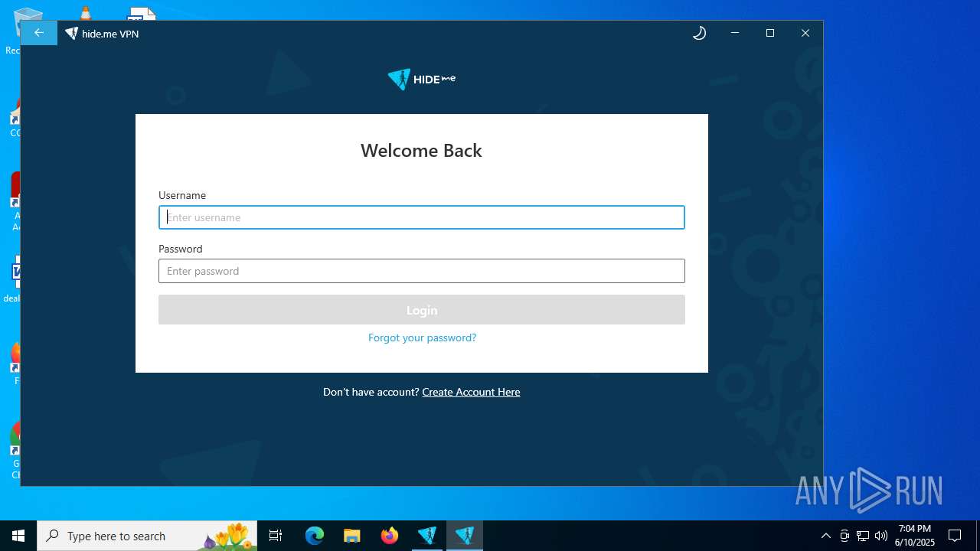Click the hide.me logo at top
Screen dimensions: 980x551
422,79
